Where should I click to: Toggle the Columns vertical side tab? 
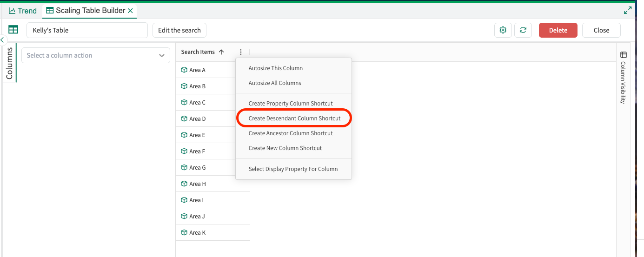click(9, 63)
